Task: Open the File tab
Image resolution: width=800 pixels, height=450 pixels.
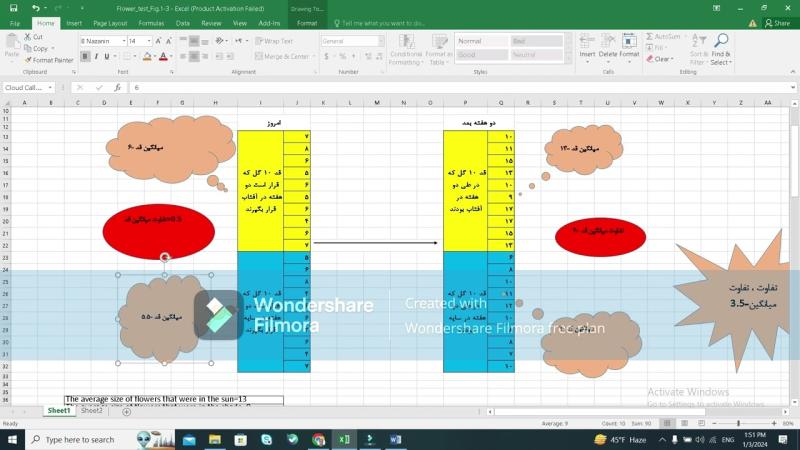Action: [15, 23]
